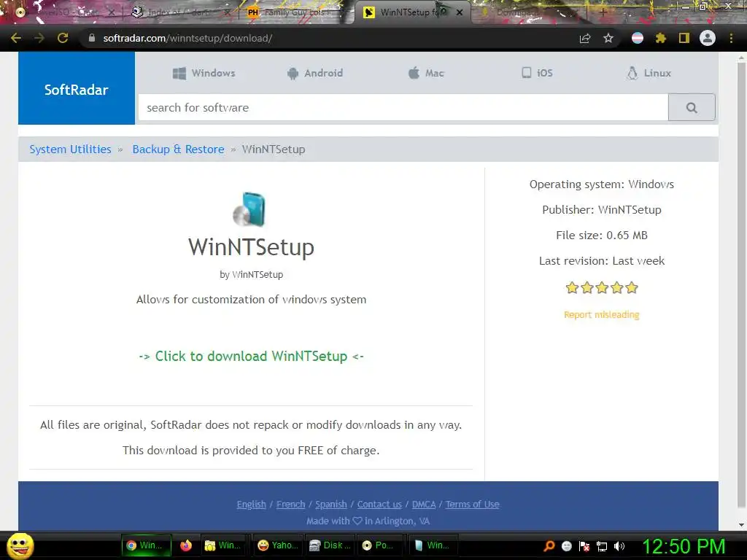Switch site language to French
The image size is (747, 560).
click(x=290, y=505)
